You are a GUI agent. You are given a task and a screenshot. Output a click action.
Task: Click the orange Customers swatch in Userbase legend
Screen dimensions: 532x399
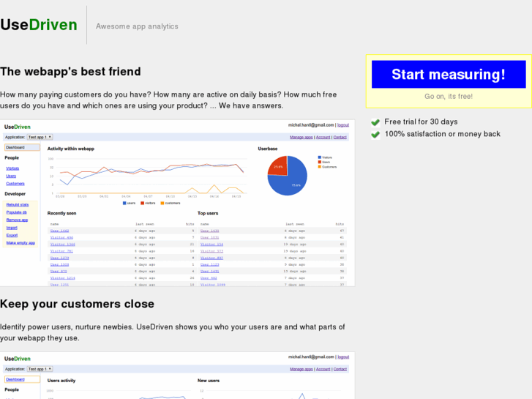(319, 167)
